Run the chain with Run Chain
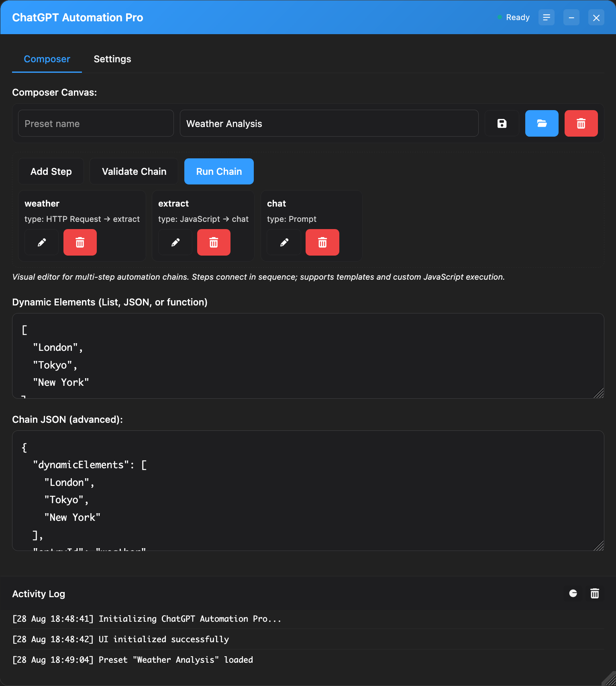616x686 pixels. [219, 172]
